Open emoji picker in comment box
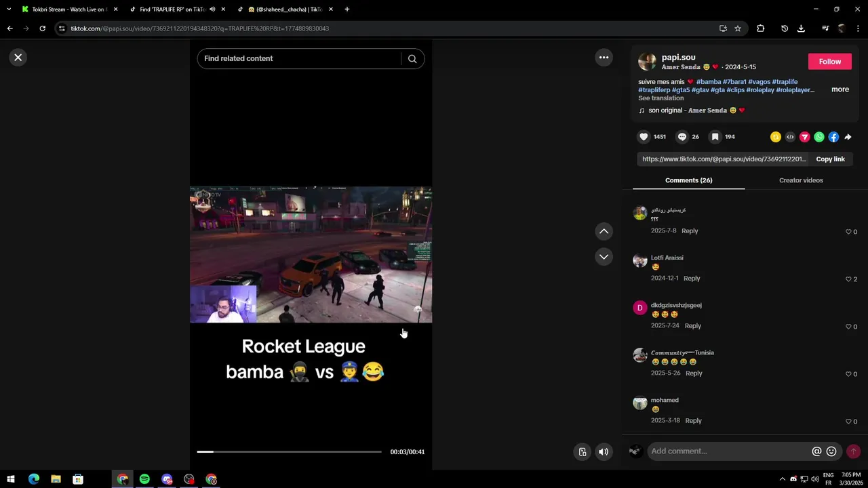Viewport: 868px width, 488px height. tap(831, 451)
